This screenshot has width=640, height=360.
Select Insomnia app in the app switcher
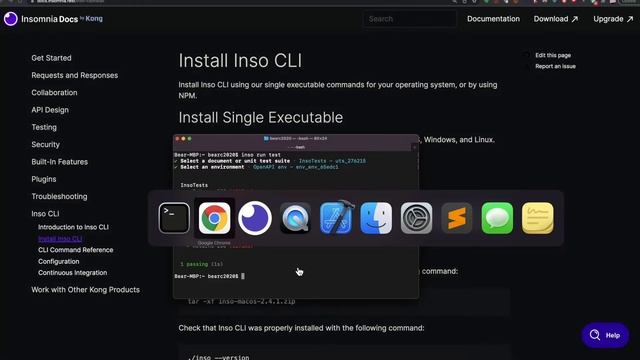[255, 218]
